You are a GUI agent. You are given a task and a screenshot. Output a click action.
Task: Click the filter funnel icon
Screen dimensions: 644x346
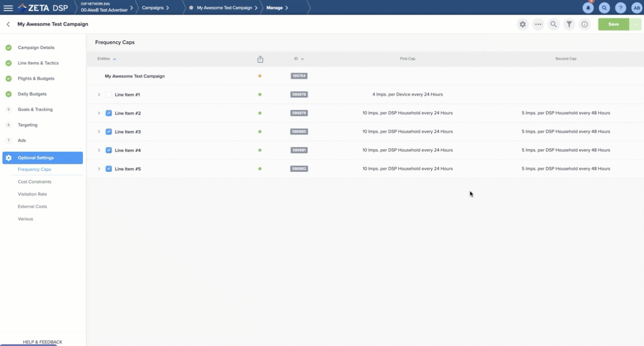569,24
